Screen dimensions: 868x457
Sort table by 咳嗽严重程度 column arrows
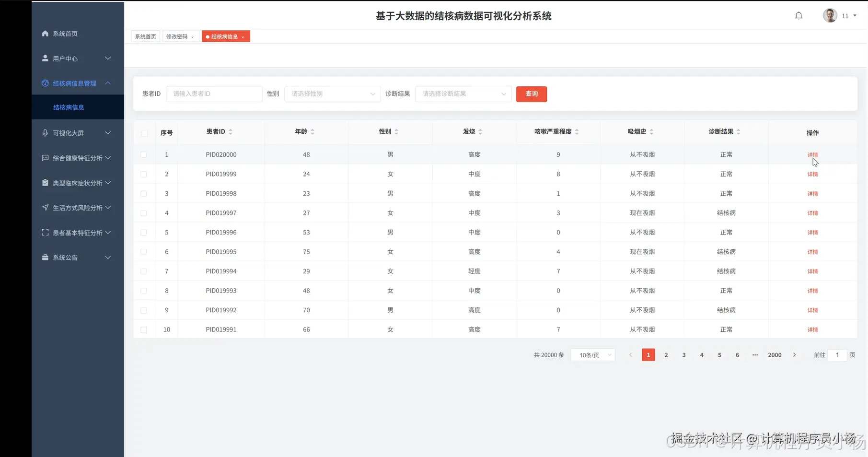(577, 132)
